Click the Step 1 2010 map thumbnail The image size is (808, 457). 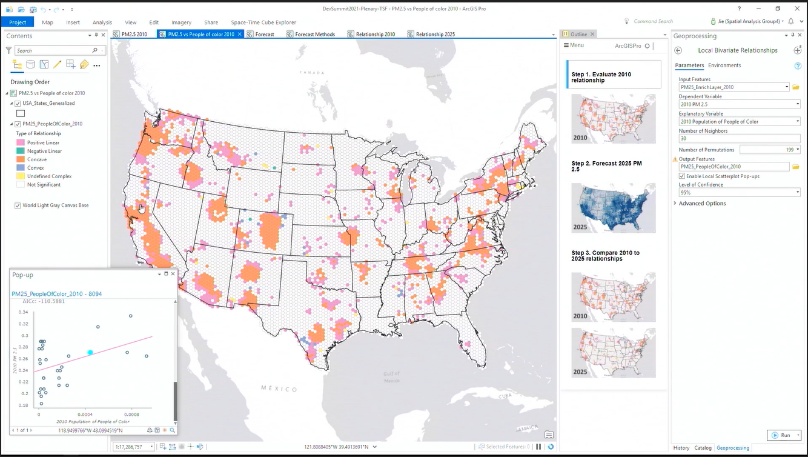coord(613,119)
